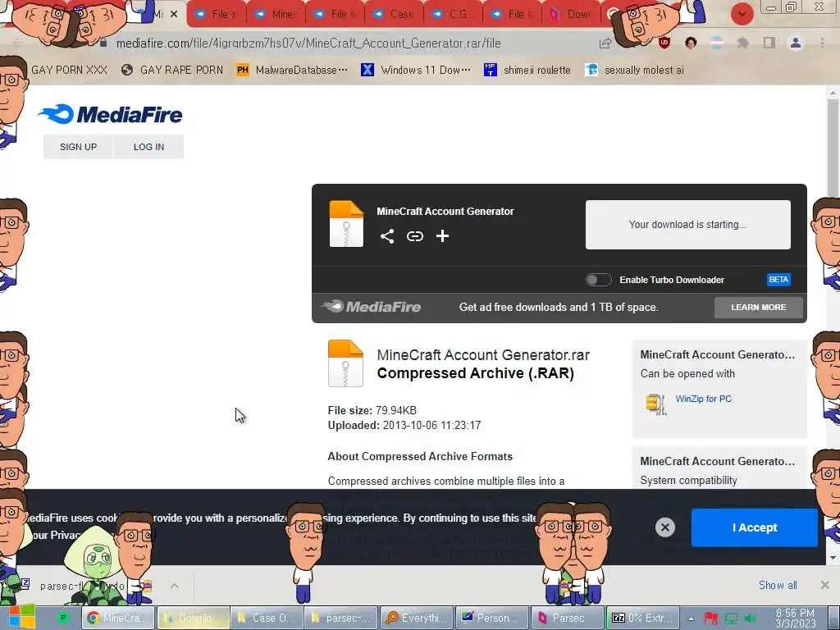Open the Windows Start button
Image resolution: width=840 pixels, height=630 pixels.
click(21, 617)
